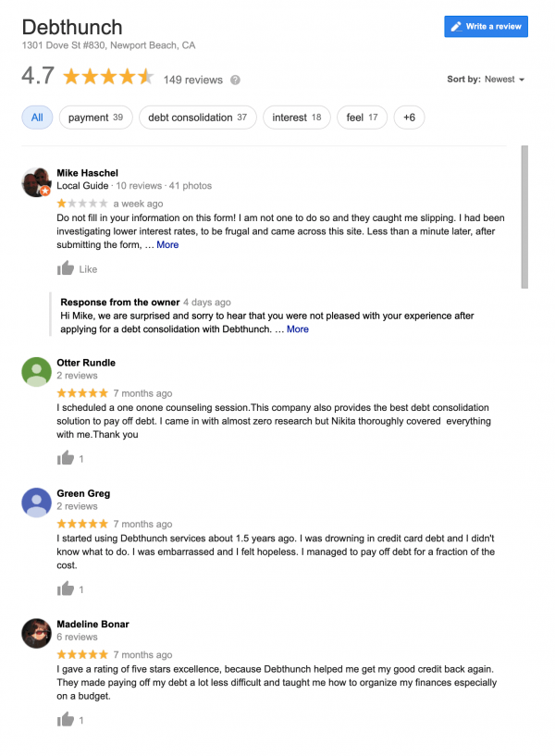The height and width of the screenshot is (756, 555).
Task: Click thumbs-up on Green Greg's review
Action: pyautogui.click(x=66, y=589)
